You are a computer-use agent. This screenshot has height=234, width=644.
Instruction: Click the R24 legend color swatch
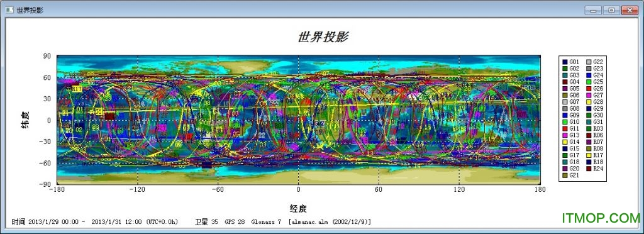pyautogui.click(x=589, y=169)
